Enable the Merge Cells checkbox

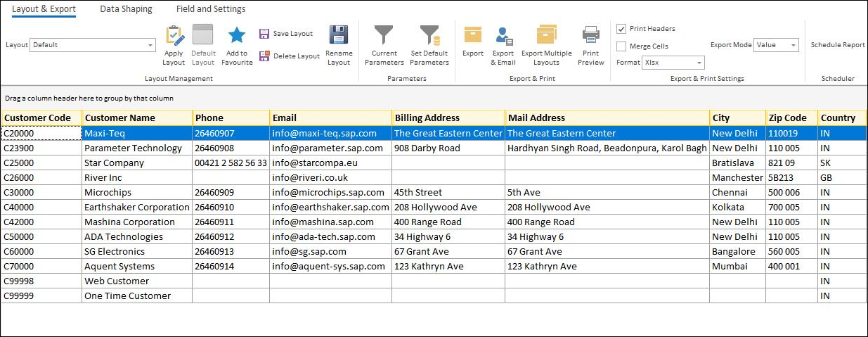[621, 46]
